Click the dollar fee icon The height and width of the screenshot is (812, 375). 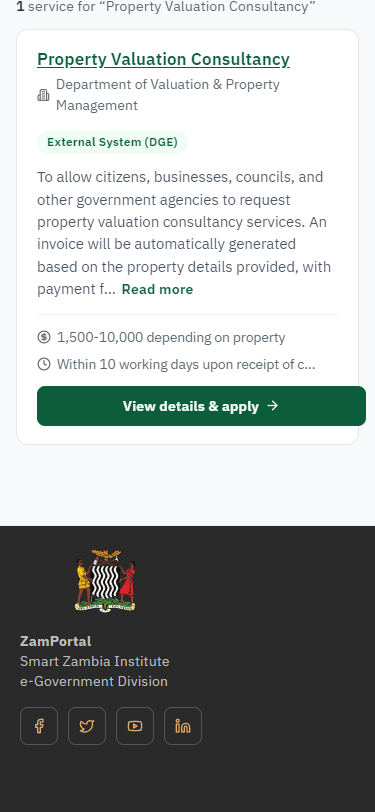pyautogui.click(x=44, y=337)
